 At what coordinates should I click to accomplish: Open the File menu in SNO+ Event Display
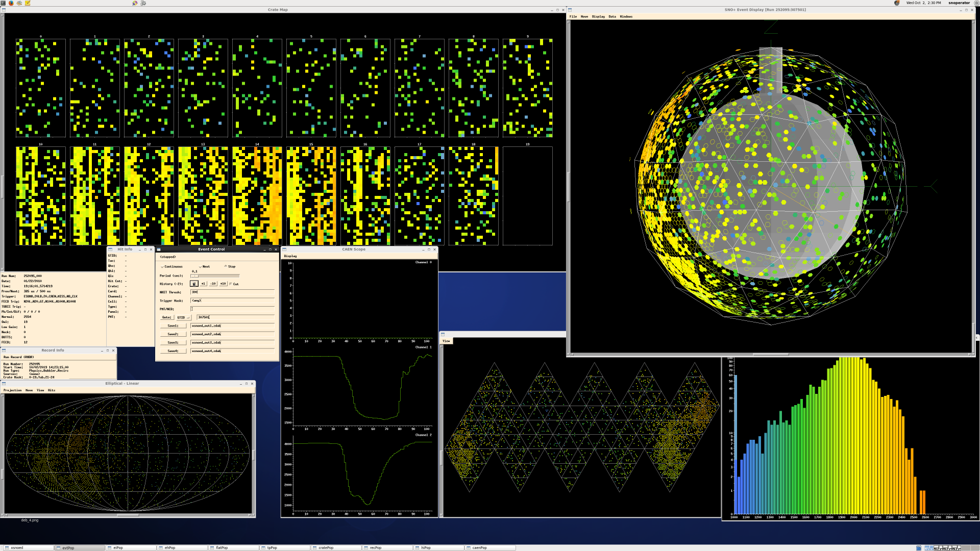tap(574, 16)
